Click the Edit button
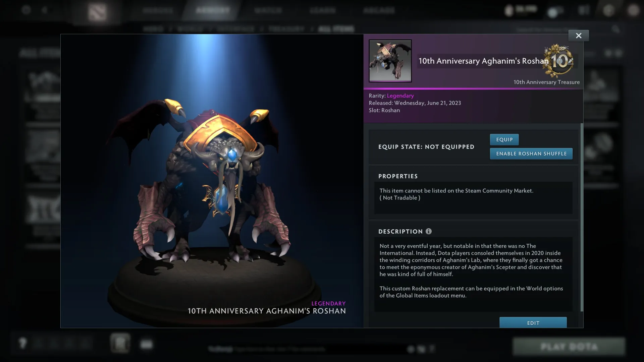The image size is (644, 362). click(533, 322)
